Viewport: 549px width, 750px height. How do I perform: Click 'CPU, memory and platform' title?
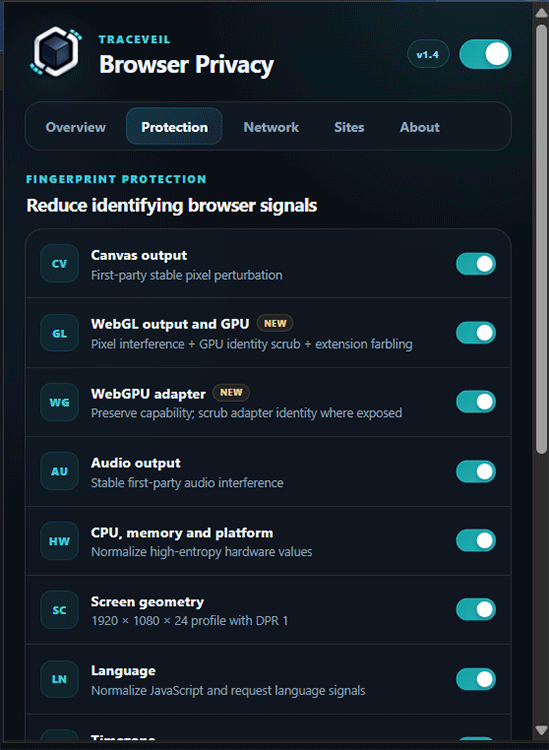pyautogui.click(x=182, y=533)
